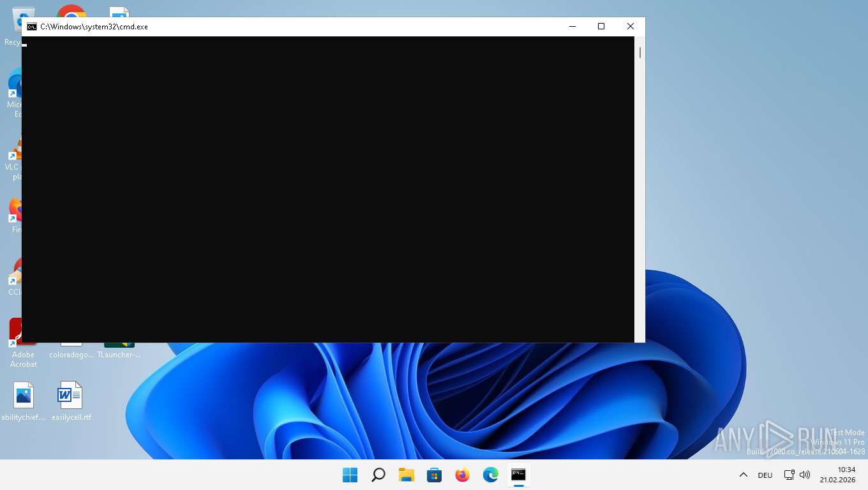Show hidden system tray icons

pyautogui.click(x=743, y=475)
